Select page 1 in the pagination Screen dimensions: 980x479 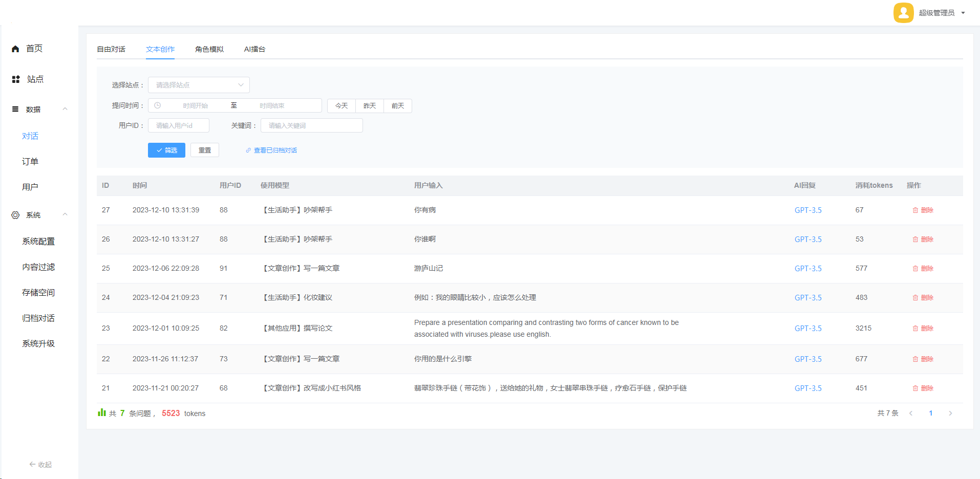pyautogui.click(x=931, y=413)
